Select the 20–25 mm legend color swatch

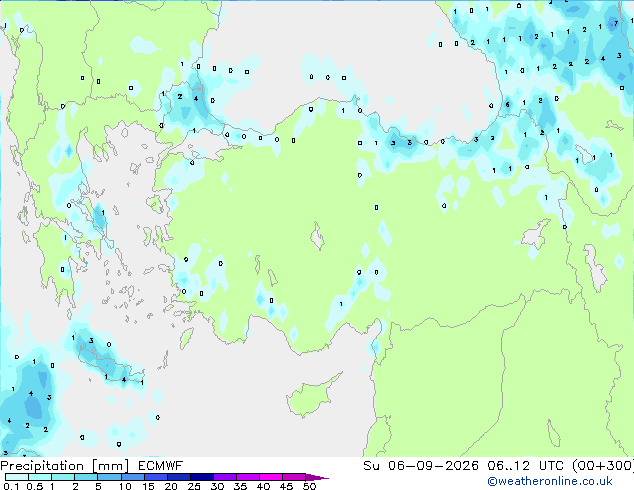(178, 477)
